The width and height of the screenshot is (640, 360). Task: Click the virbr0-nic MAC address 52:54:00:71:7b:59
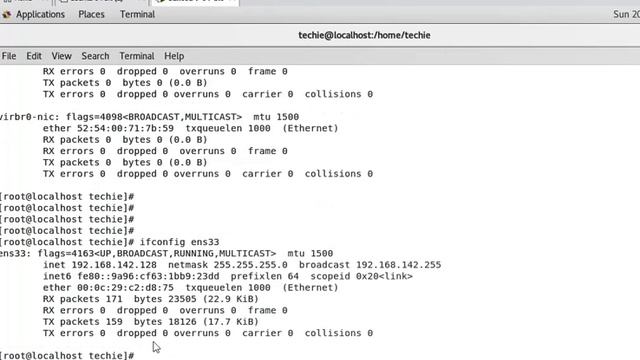(125, 128)
